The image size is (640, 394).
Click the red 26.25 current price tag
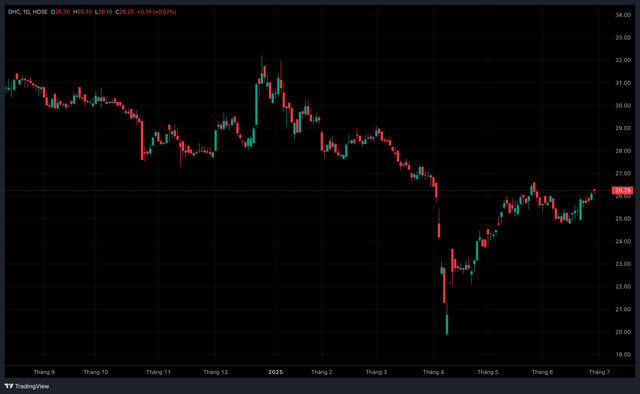click(x=622, y=190)
